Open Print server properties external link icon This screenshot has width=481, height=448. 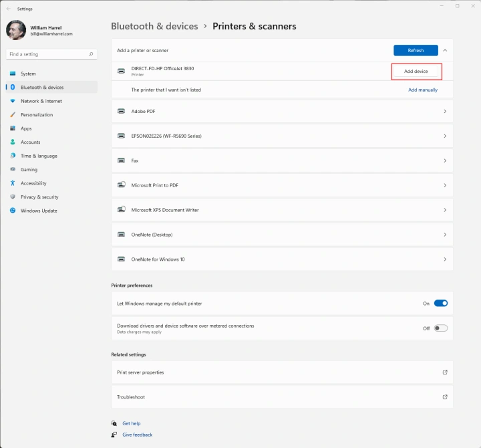445,372
